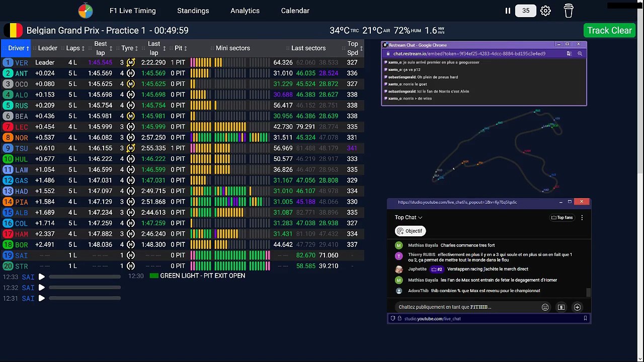The image size is (644, 362).
Task: Click Mathias Bayala's first chat avatar
Action: [399, 245]
